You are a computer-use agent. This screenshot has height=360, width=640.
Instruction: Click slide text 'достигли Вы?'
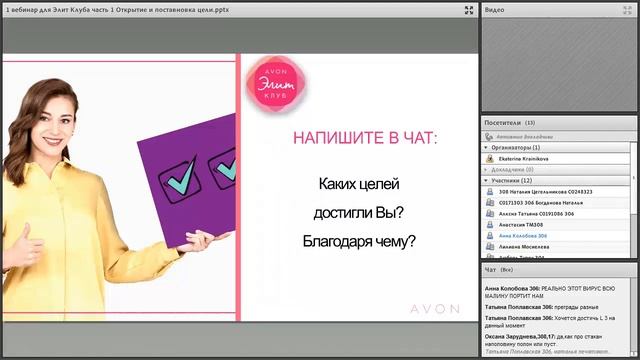coord(358,213)
